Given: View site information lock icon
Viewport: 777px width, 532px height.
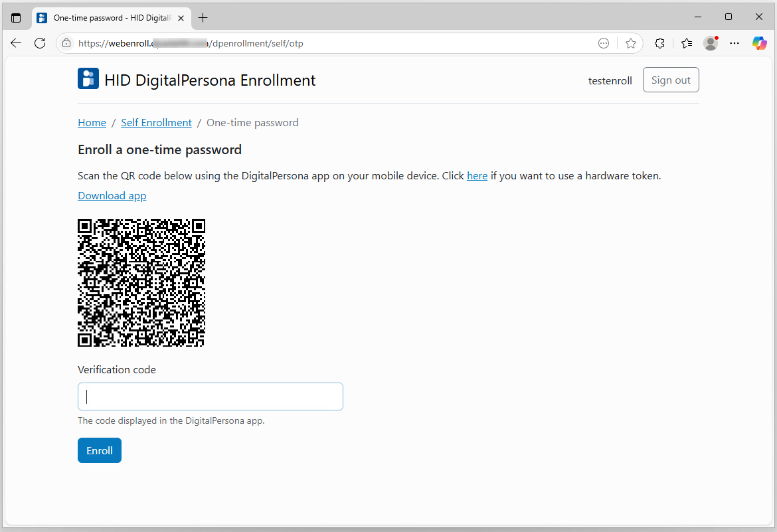Looking at the screenshot, I should [66, 43].
